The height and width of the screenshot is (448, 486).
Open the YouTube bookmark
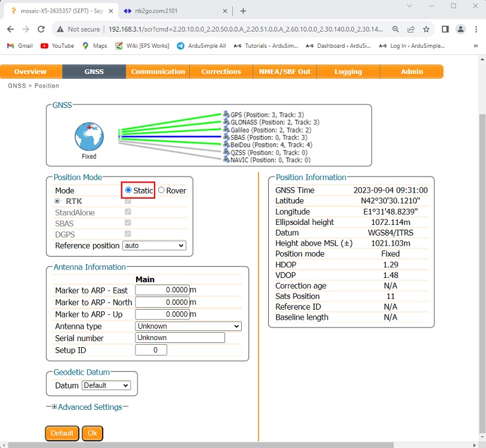57,45
